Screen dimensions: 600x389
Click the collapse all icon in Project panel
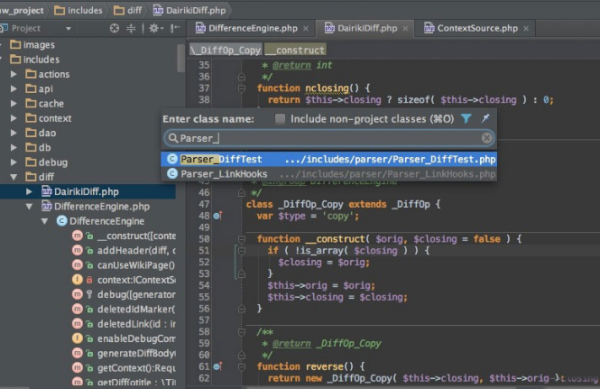(131, 28)
